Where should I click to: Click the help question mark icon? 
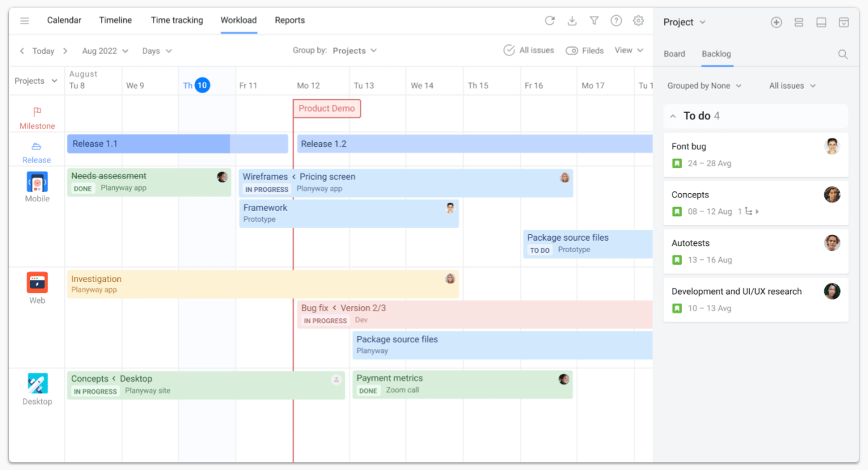point(616,21)
